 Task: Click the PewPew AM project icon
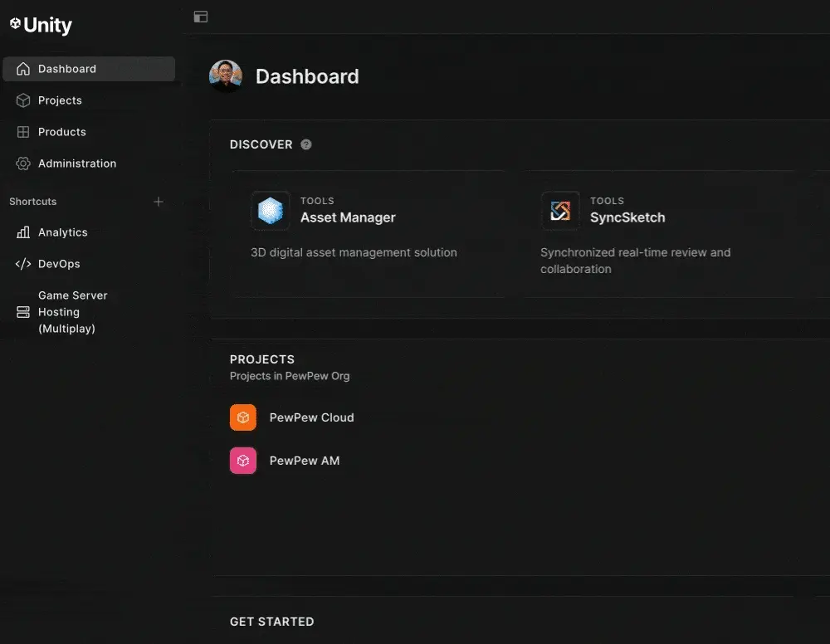[x=242, y=461]
